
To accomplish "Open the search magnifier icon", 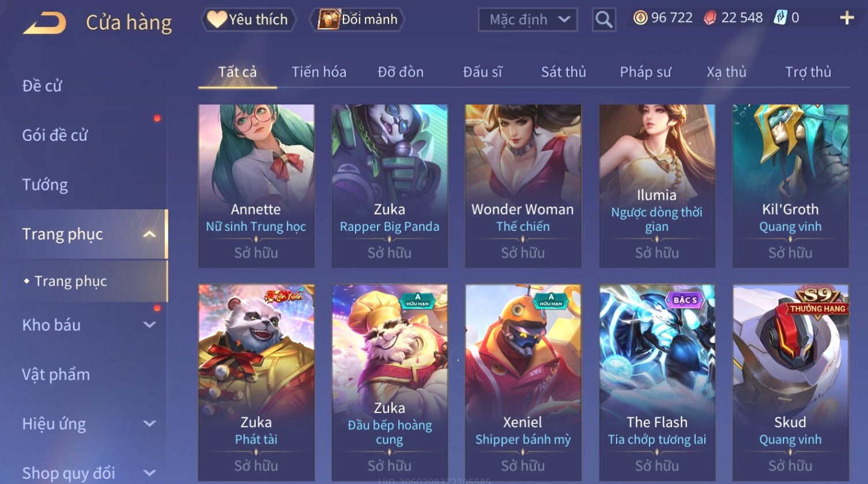I will [x=604, y=20].
